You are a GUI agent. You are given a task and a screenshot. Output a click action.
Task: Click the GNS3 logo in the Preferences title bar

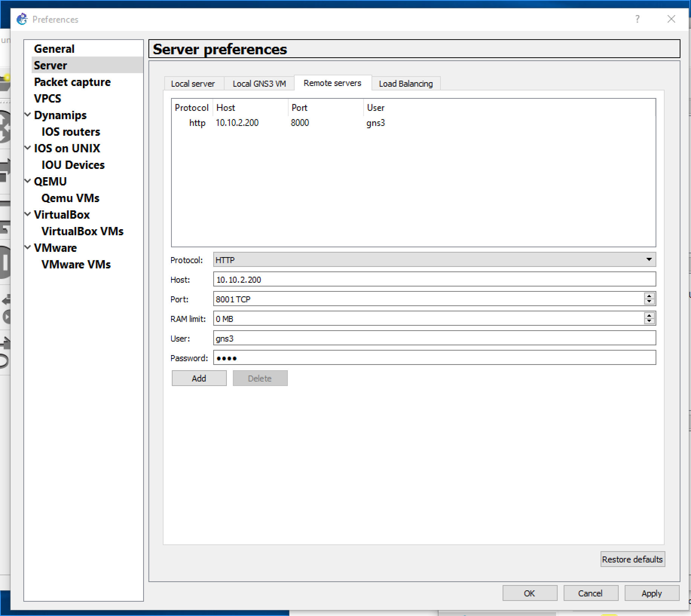[22, 19]
